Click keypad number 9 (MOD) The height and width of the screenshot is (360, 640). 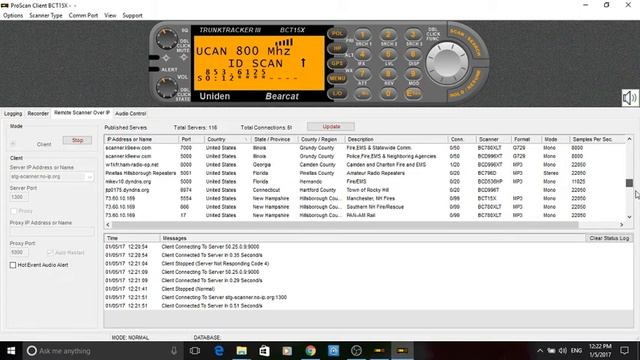tap(413, 74)
